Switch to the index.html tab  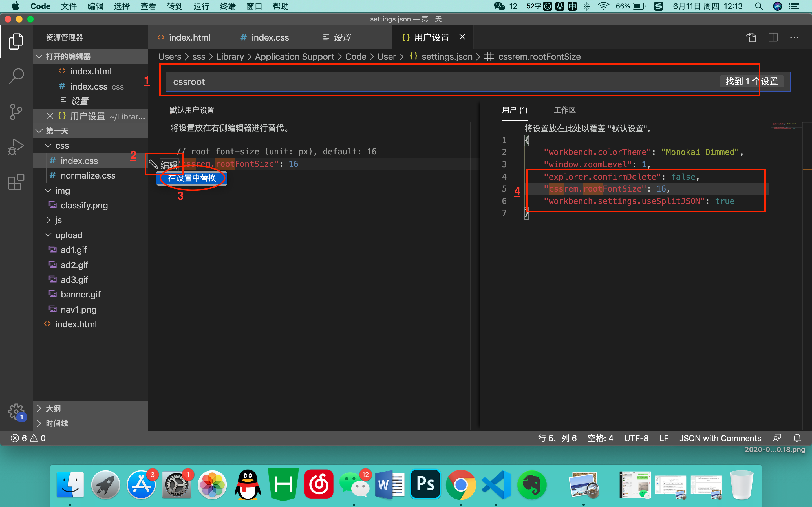(189, 37)
